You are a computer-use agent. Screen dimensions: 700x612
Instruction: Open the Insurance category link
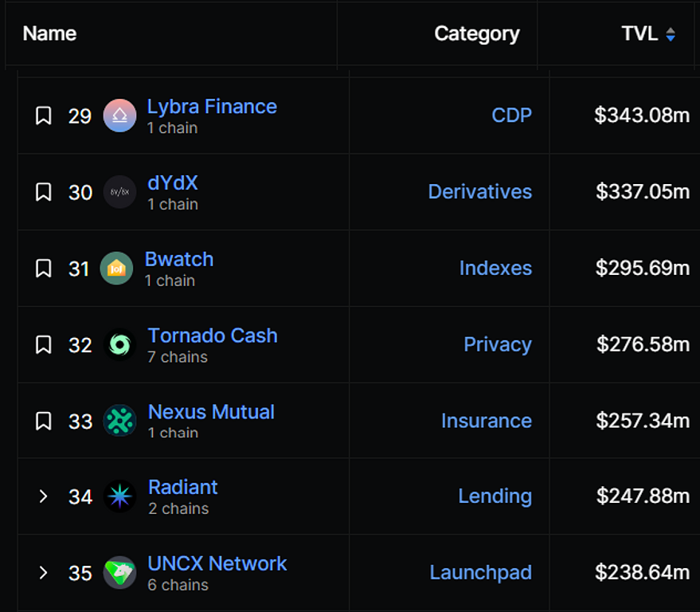486,421
